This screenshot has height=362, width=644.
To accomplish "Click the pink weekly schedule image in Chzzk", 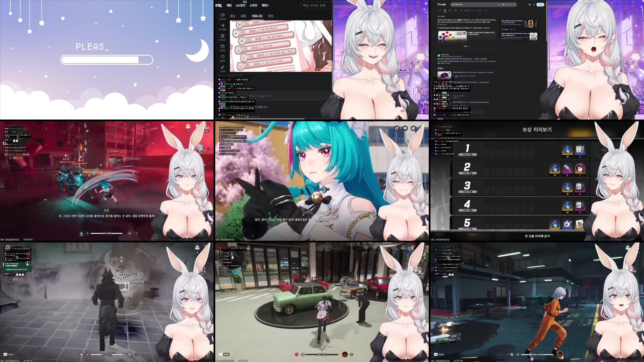I will point(280,46).
